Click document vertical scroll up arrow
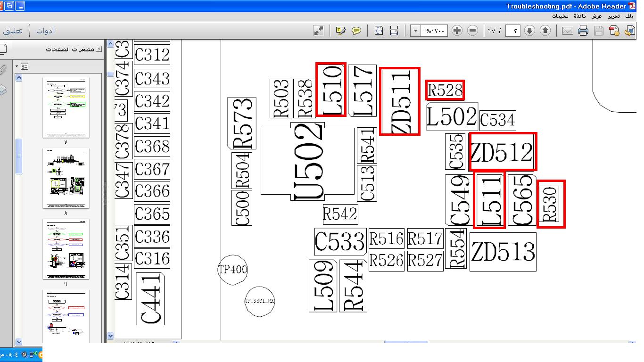Image resolution: width=644 pixels, height=362 pixels. click(110, 44)
